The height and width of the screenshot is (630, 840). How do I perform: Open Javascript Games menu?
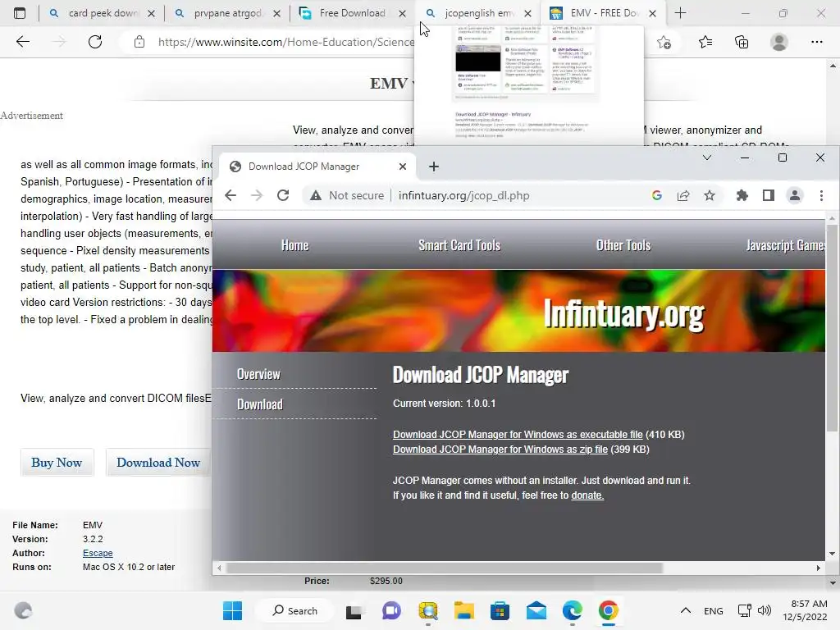pos(785,245)
